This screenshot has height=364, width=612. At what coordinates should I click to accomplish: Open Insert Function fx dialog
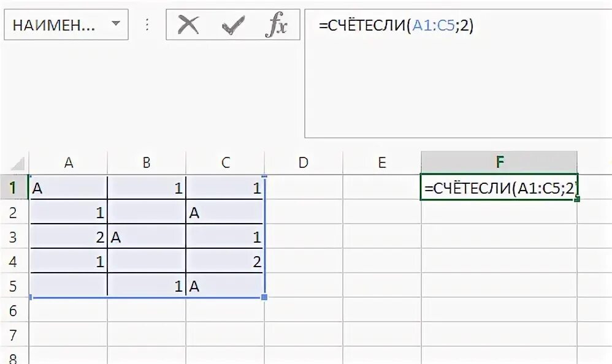click(x=277, y=25)
